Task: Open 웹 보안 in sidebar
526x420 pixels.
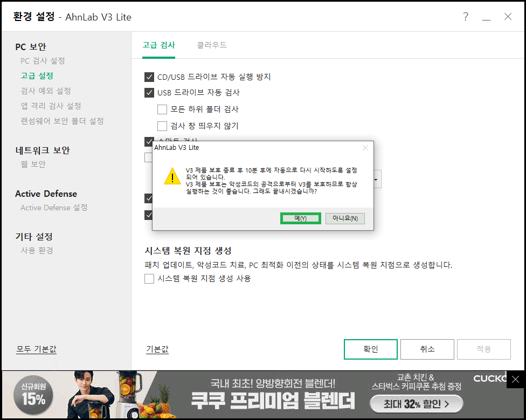Action: [33, 164]
